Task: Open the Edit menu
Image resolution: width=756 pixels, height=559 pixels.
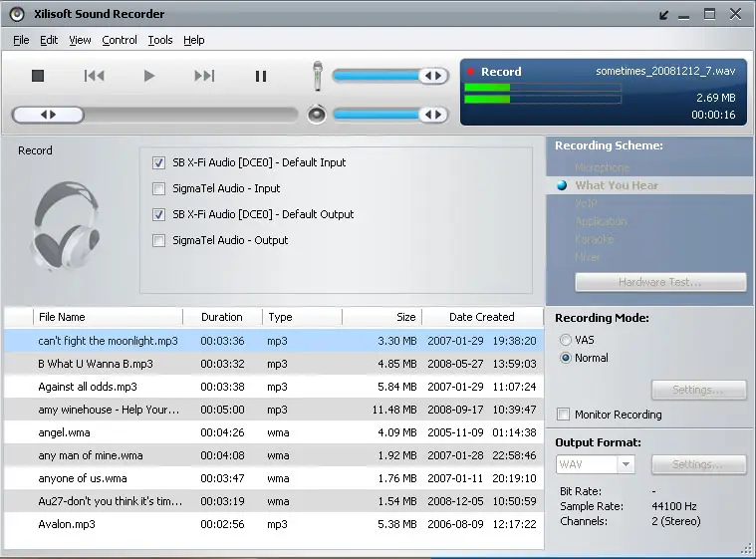Action: coord(49,40)
